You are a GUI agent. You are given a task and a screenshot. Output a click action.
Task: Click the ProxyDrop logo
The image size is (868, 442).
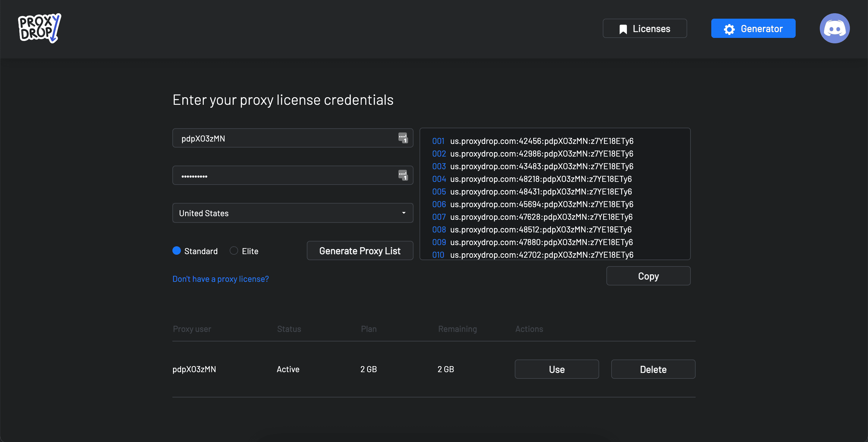tap(39, 28)
